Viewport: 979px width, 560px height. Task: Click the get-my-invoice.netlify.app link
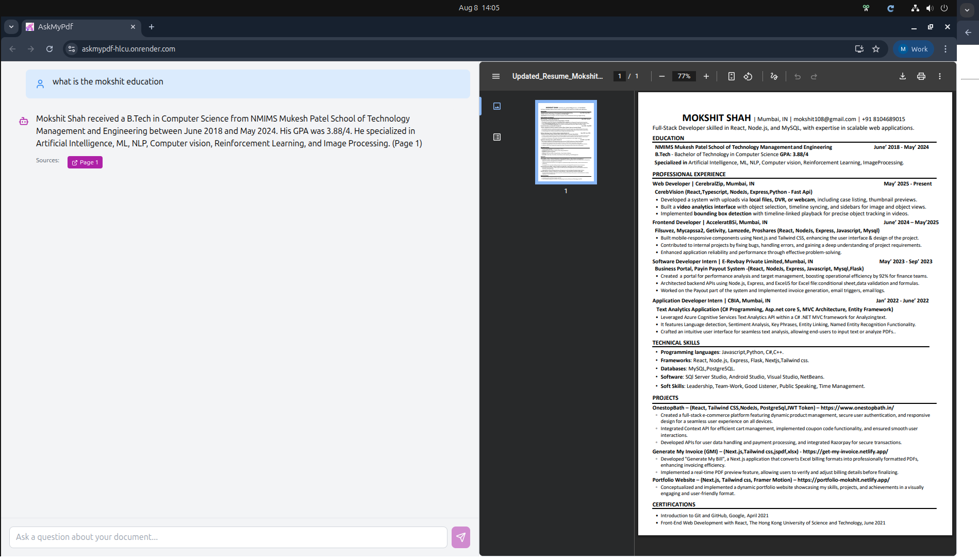845,451
